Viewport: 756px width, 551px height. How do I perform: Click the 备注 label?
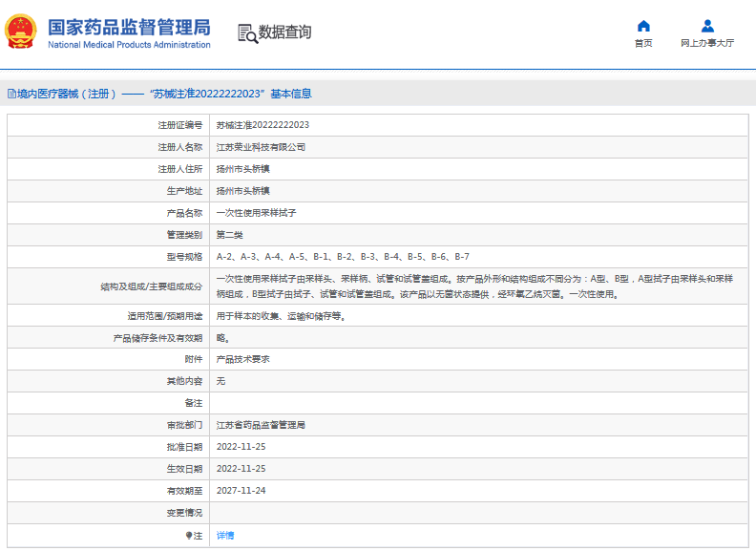194,403
